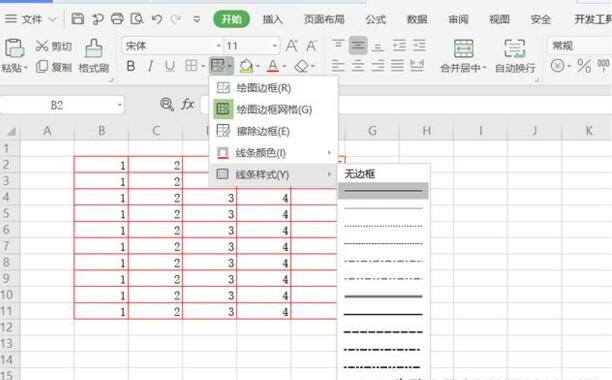Click the Print icon in quick access toolbar
612x380 pixels.
click(x=117, y=19)
